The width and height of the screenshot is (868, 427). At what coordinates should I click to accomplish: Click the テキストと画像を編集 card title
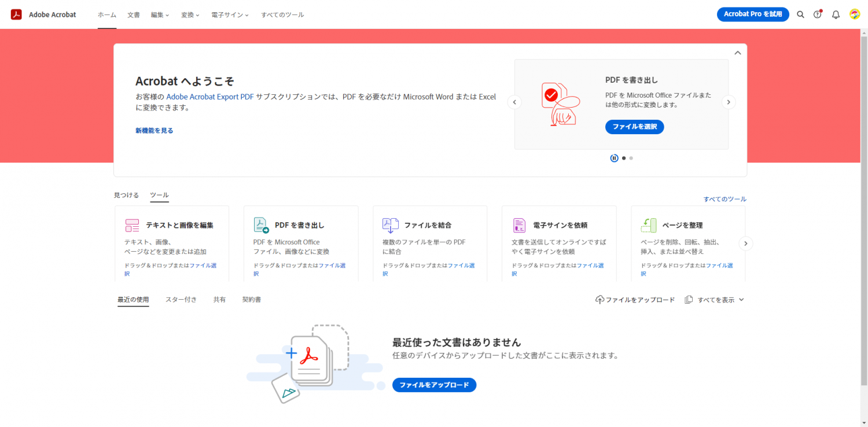[x=179, y=225]
